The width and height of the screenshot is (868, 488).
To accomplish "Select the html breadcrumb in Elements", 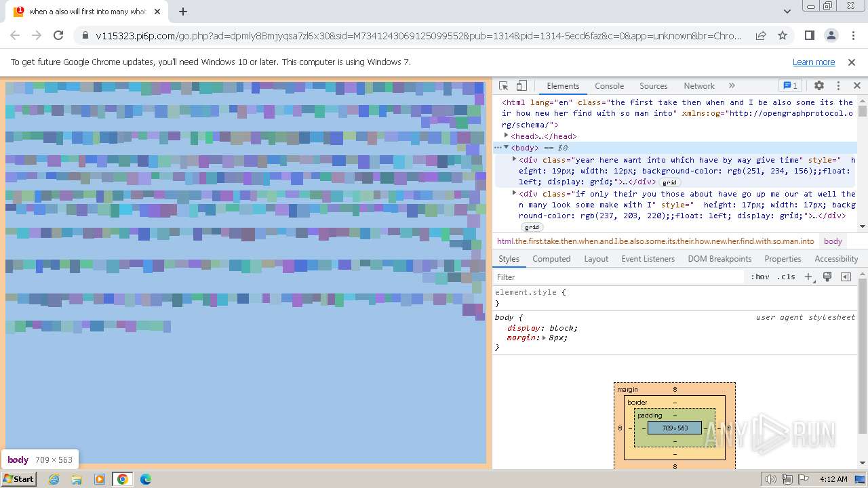I will [655, 241].
